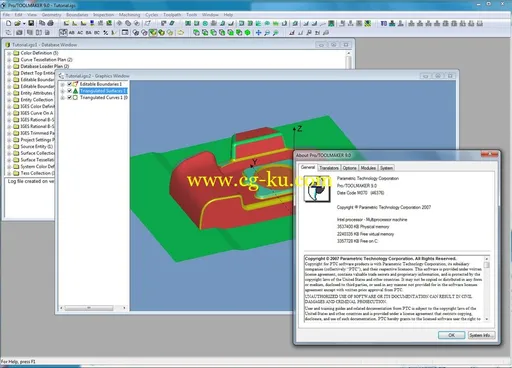Screen dimensions: 512x368
Task: Click the Pro/TOOLMAKER logo in About dialog
Action: (317, 190)
